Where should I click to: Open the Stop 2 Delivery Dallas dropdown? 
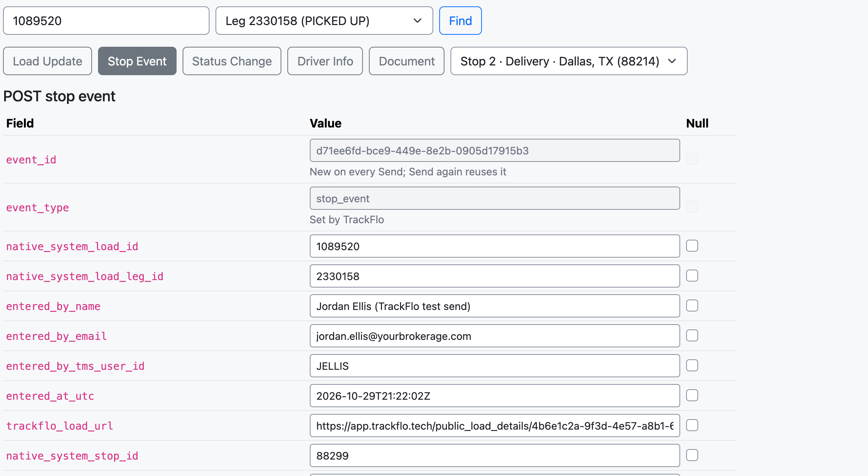tap(569, 61)
